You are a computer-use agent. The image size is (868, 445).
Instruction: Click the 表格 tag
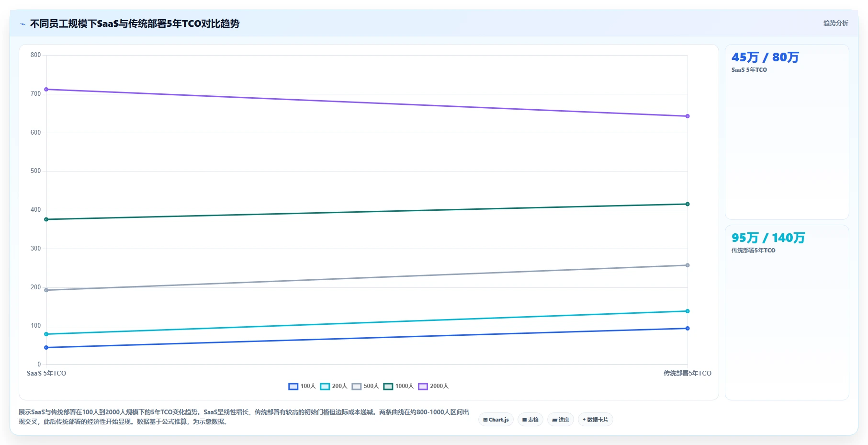click(530, 420)
